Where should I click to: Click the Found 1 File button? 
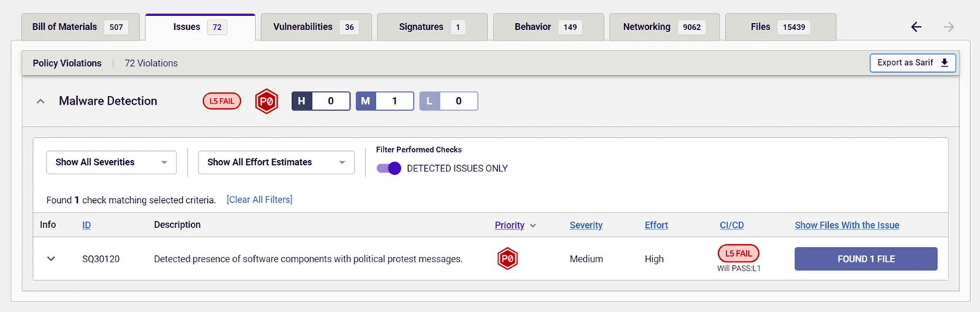[x=866, y=259]
